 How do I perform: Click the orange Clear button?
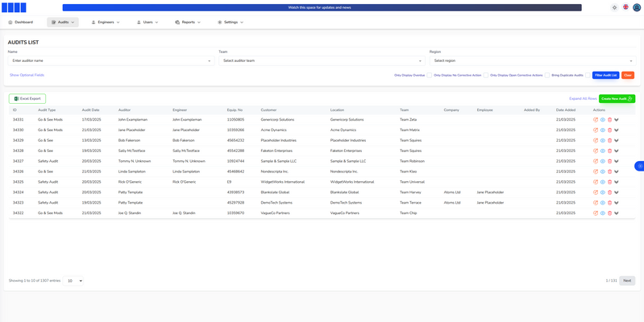click(x=628, y=75)
